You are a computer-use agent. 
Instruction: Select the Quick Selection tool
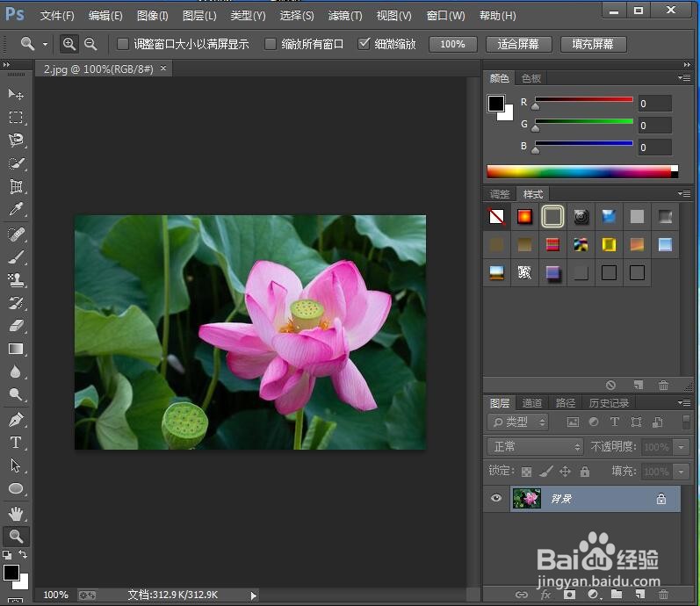click(x=16, y=163)
